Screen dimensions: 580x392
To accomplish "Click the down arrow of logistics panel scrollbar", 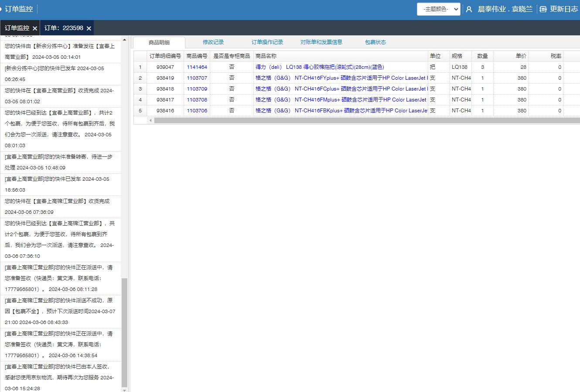I will click(124, 390).
